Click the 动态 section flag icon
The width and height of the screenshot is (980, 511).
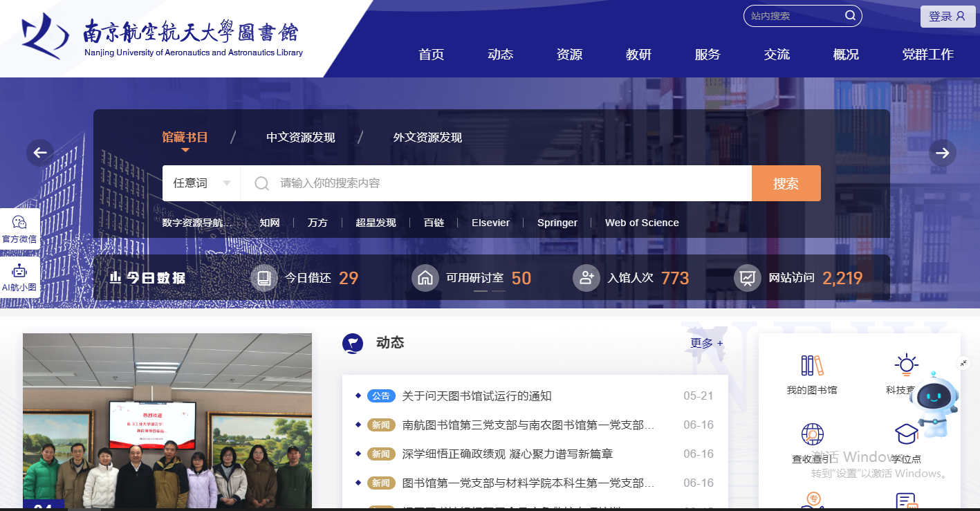click(353, 343)
